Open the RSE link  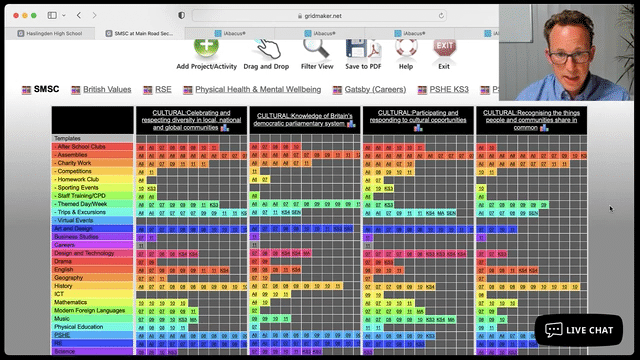(x=163, y=89)
